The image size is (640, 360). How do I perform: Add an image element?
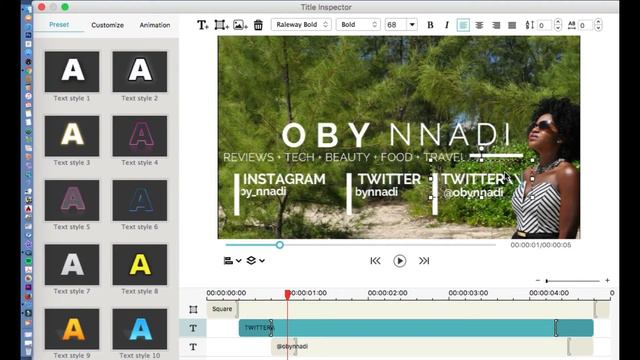tap(240, 25)
